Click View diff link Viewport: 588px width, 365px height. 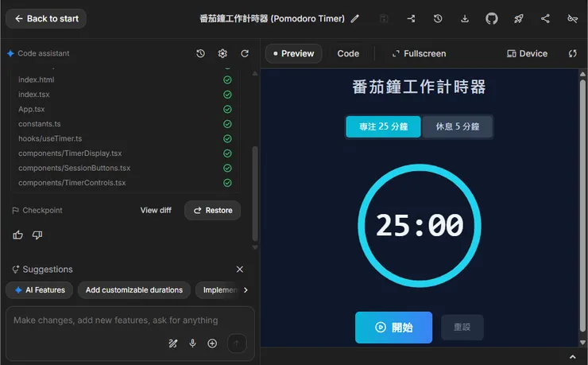(156, 211)
